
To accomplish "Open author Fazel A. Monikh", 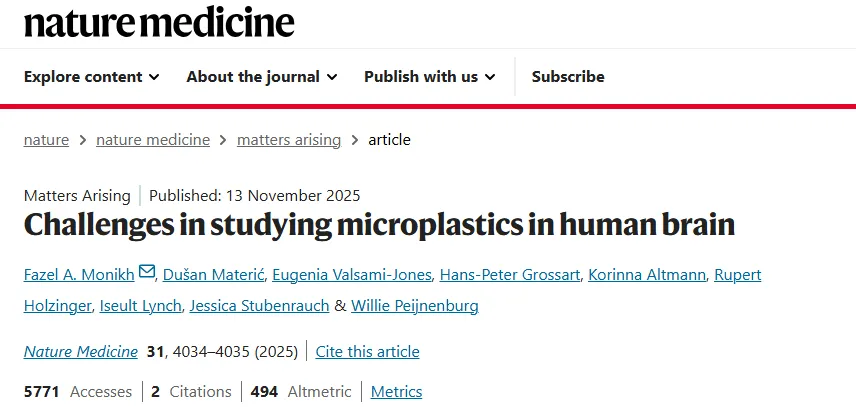I will pyautogui.click(x=79, y=273).
